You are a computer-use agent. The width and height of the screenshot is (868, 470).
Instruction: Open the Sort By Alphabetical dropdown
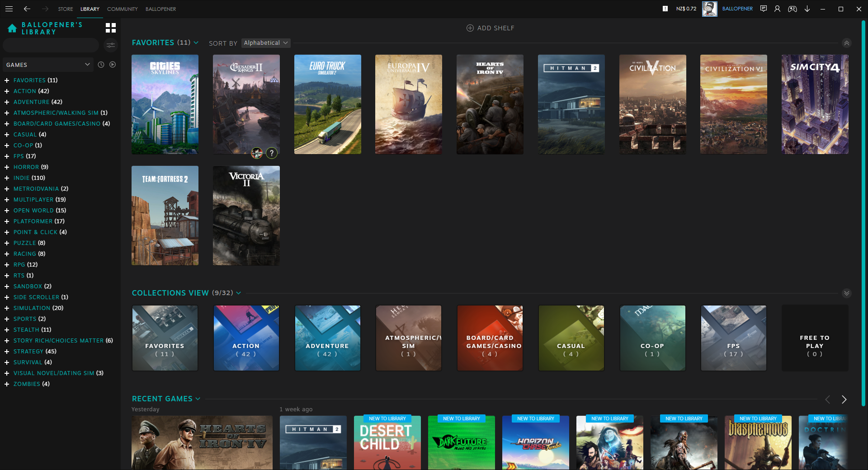(266, 43)
